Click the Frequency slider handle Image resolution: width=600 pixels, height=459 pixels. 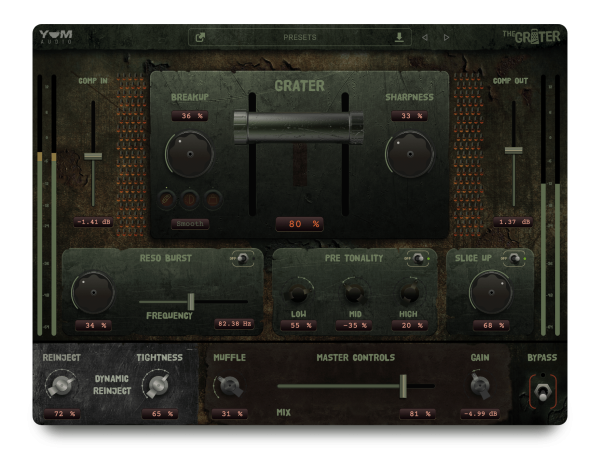pyautogui.click(x=191, y=302)
